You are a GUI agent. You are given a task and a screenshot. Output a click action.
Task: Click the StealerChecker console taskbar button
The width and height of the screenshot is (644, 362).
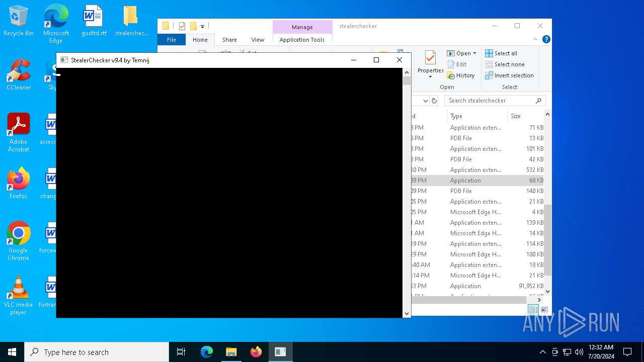(x=280, y=352)
